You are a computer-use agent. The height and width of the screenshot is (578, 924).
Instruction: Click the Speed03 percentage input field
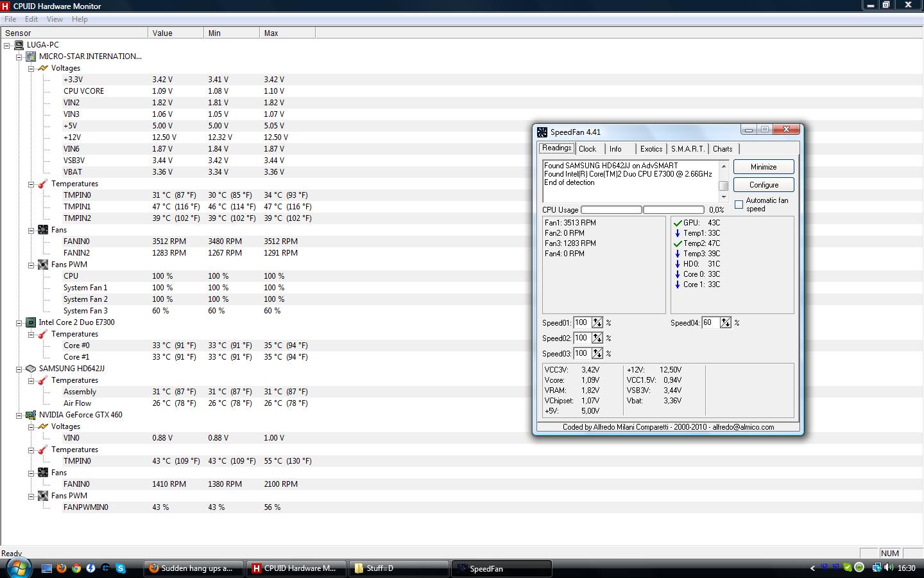pos(583,353)
